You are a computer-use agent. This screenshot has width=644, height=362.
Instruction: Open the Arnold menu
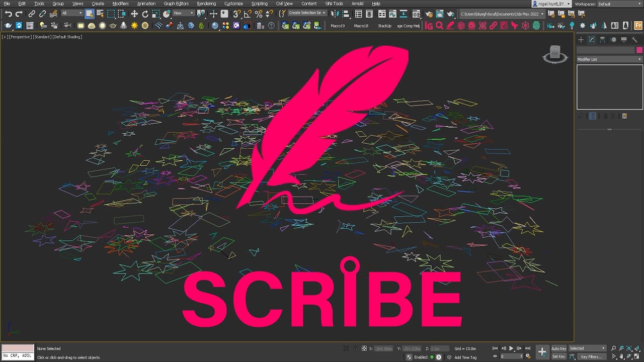coord(357,4)
